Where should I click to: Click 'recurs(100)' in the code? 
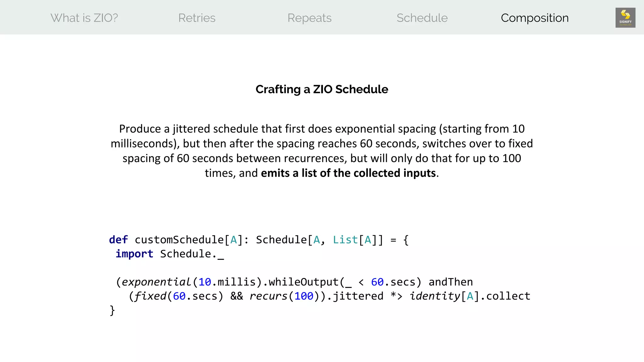(x=285, y=296)
